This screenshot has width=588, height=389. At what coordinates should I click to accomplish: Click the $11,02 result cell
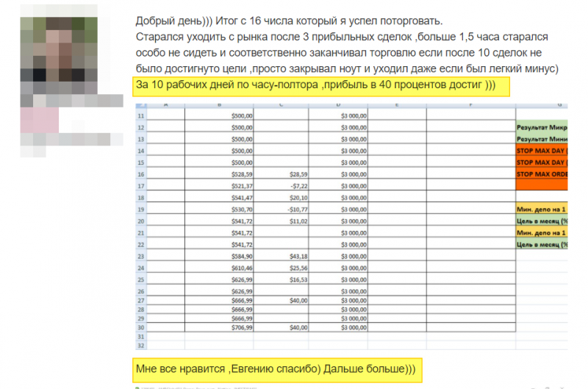pyautogui.click(x=281, y=221)
